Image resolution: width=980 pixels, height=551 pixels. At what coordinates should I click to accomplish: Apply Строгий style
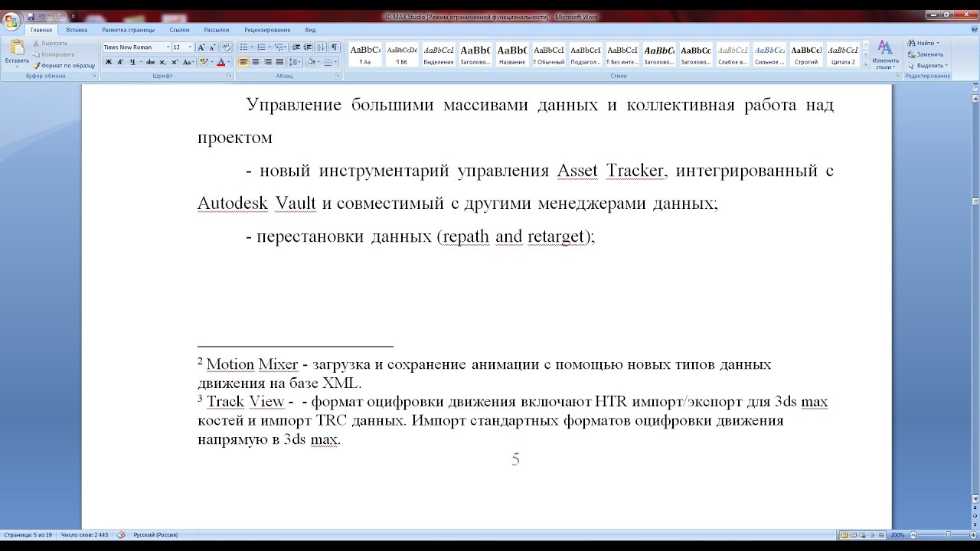(x=806, y=54)
